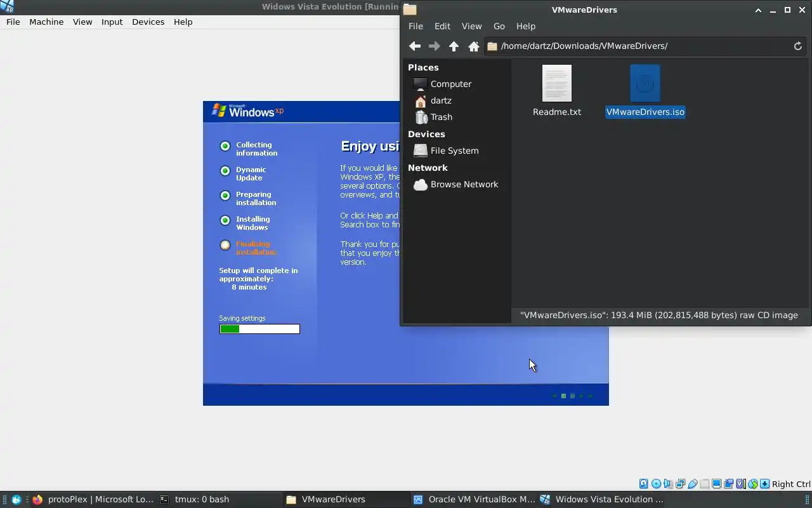The width and height of the screenshot is (812, 508).
Task: Open File System under Devices
Action: click(x=446, y=150)
